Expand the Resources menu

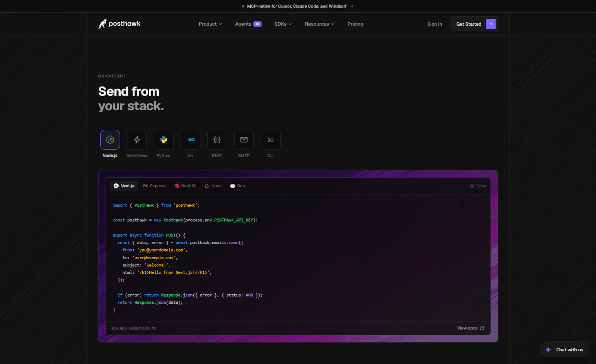(x=319, y=24)
